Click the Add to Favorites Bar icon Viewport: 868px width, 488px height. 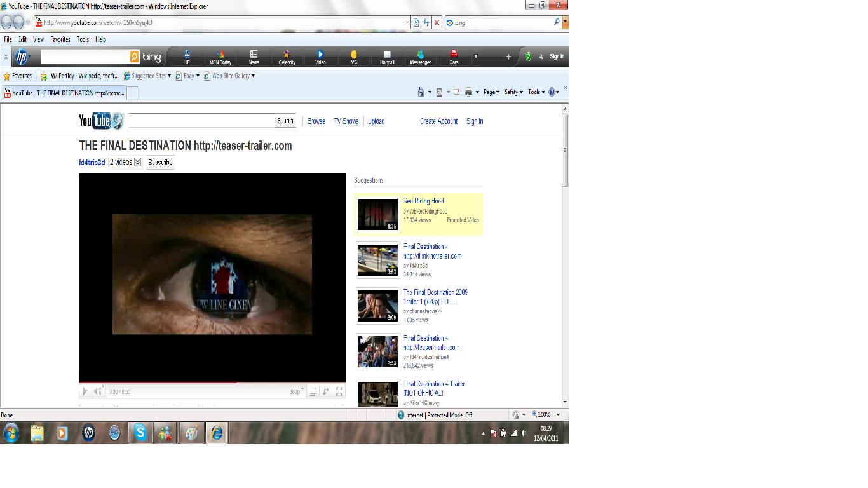click(x=44, y=76)
